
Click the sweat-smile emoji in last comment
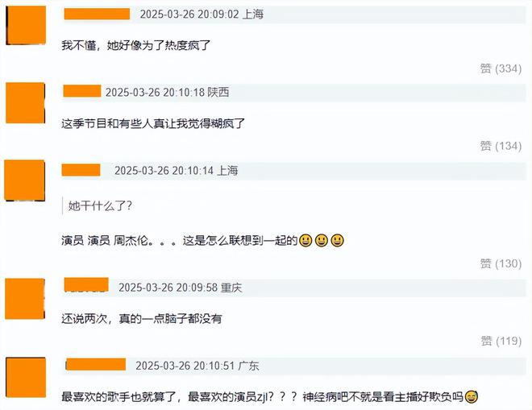coord(472,396)
